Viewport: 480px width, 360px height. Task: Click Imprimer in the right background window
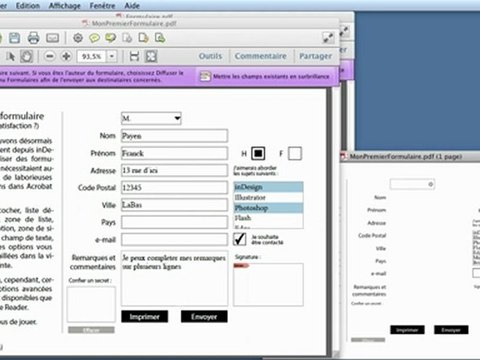[x=407, y=330]
